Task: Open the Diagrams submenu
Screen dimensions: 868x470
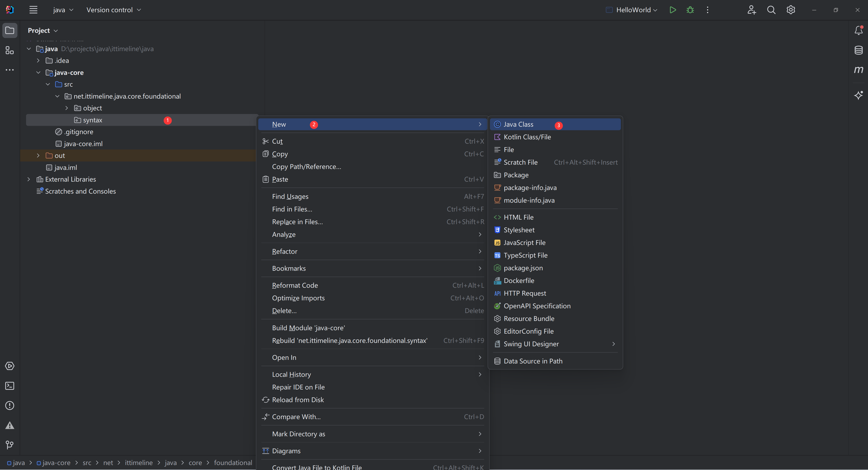Action: tap(373, 451)
